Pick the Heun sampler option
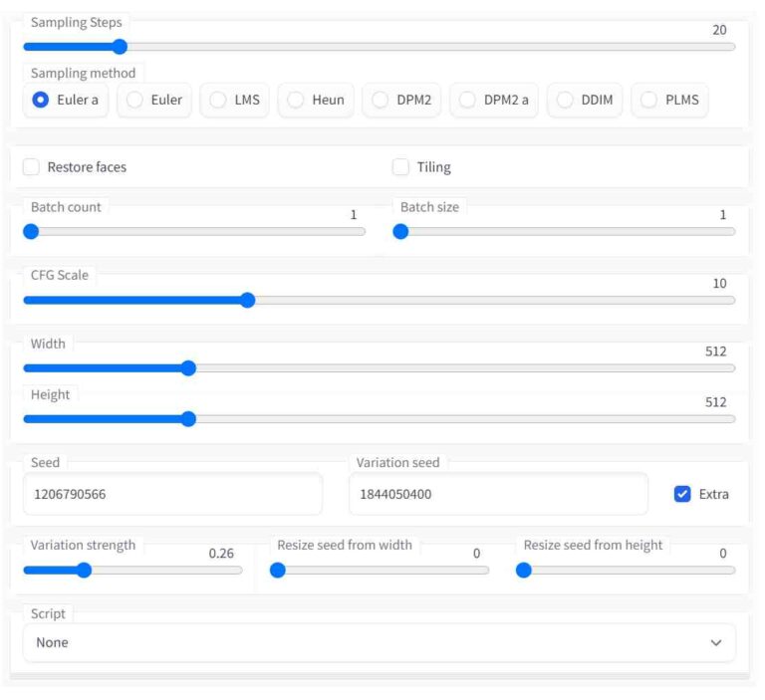This screenshot has width=765, height=700. [x=295, y=100]
